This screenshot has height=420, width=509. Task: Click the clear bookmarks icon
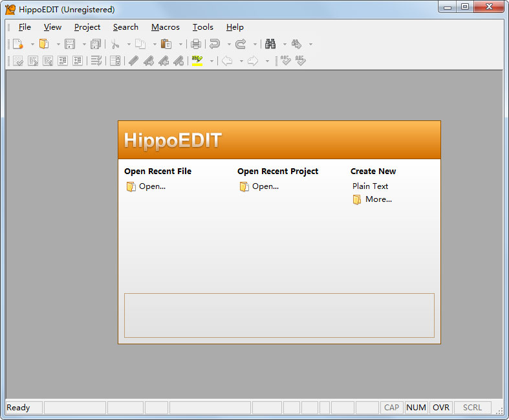pyautogui.click(x=179, y=61)
